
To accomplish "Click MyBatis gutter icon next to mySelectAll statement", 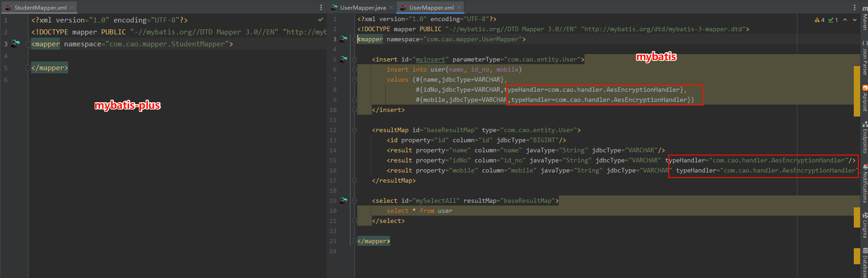I will click(344, 200).
